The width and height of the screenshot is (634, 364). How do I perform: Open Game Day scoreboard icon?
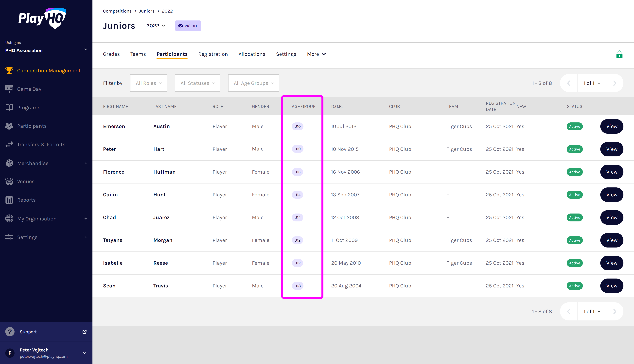pos(9,89)
